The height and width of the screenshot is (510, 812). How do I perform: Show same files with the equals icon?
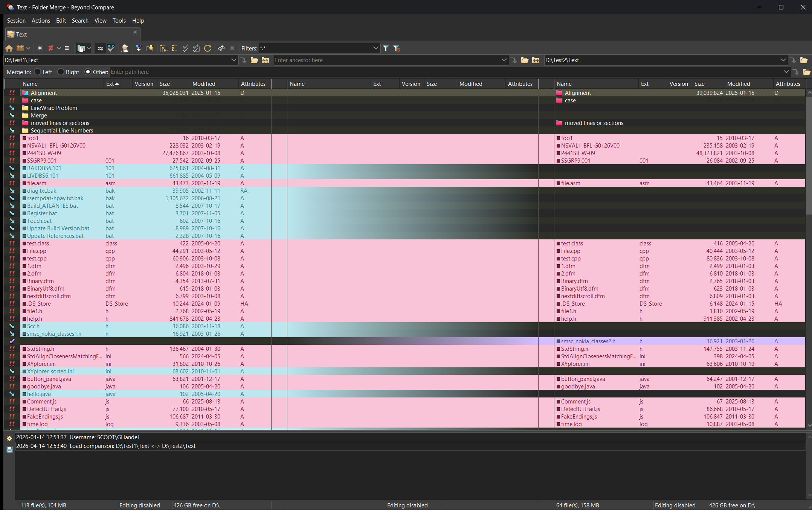pos(67,48)
